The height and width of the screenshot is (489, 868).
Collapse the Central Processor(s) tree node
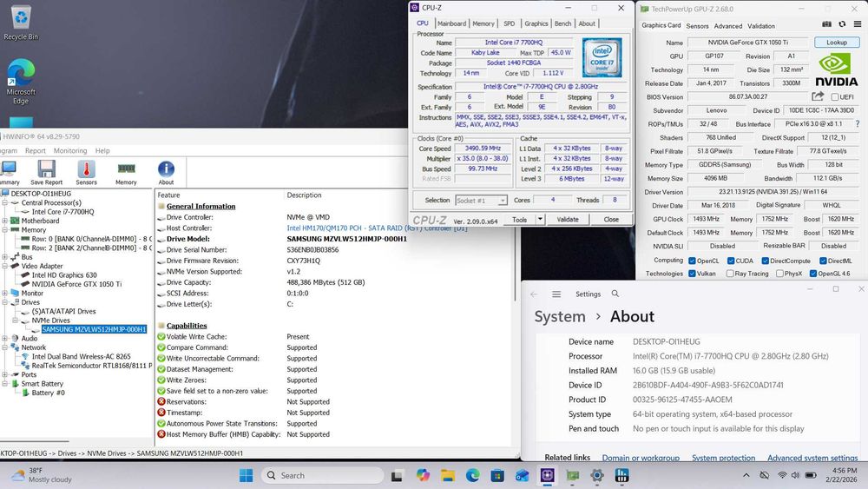tap(5, 202)
